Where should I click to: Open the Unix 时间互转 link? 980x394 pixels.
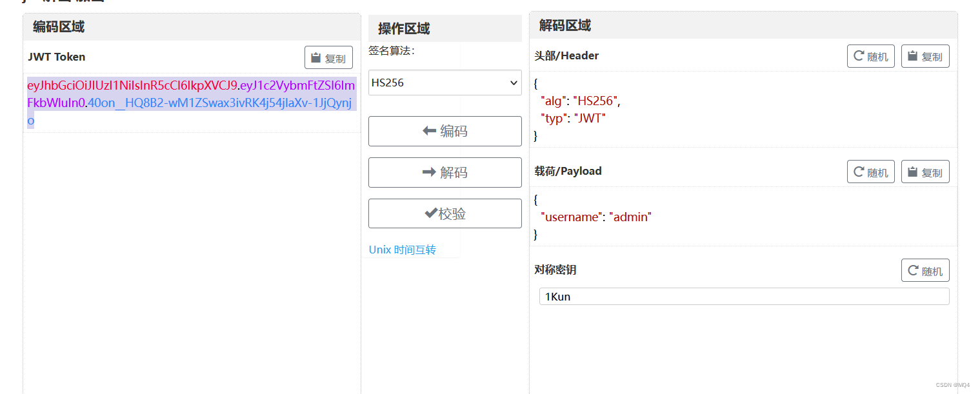[402, 250]
